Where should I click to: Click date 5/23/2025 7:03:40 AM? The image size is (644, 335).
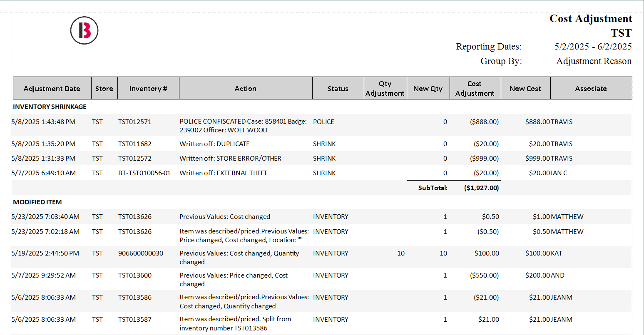[45, 216]
